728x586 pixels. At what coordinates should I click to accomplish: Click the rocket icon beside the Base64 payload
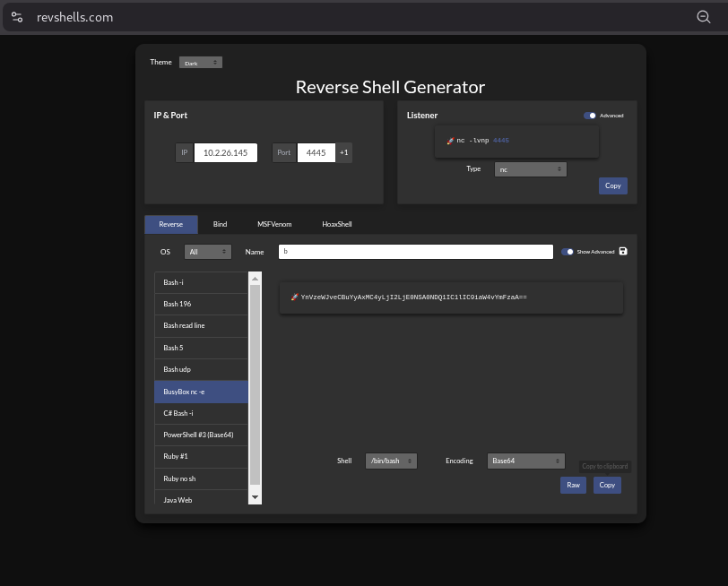(x=294, y=297)
